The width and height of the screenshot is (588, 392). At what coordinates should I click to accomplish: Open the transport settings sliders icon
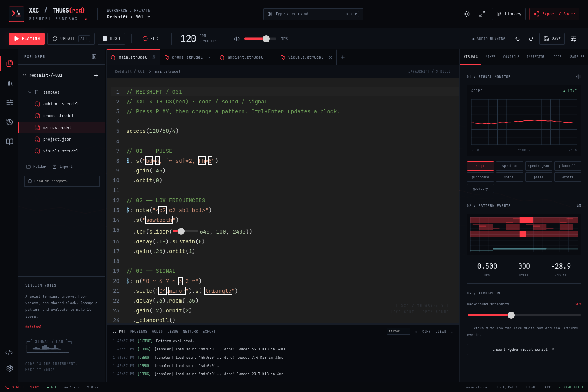tap(573, 39)
